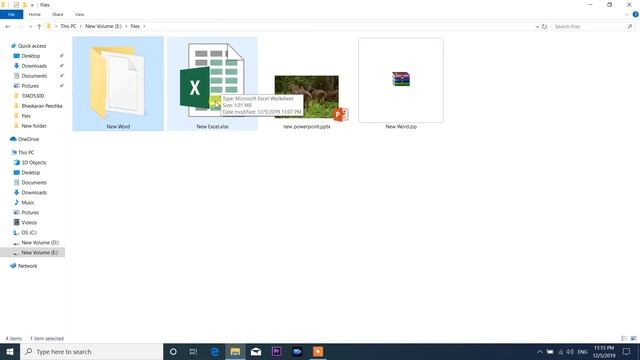Select the new powerpoint.pptx thumbnail
Image resolution: width=640 pixels, height=360 pixels.
coord(307,97)
